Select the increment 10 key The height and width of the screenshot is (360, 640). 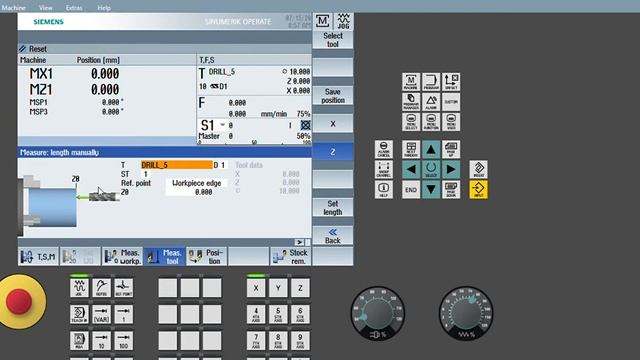[x=101, y=341]
